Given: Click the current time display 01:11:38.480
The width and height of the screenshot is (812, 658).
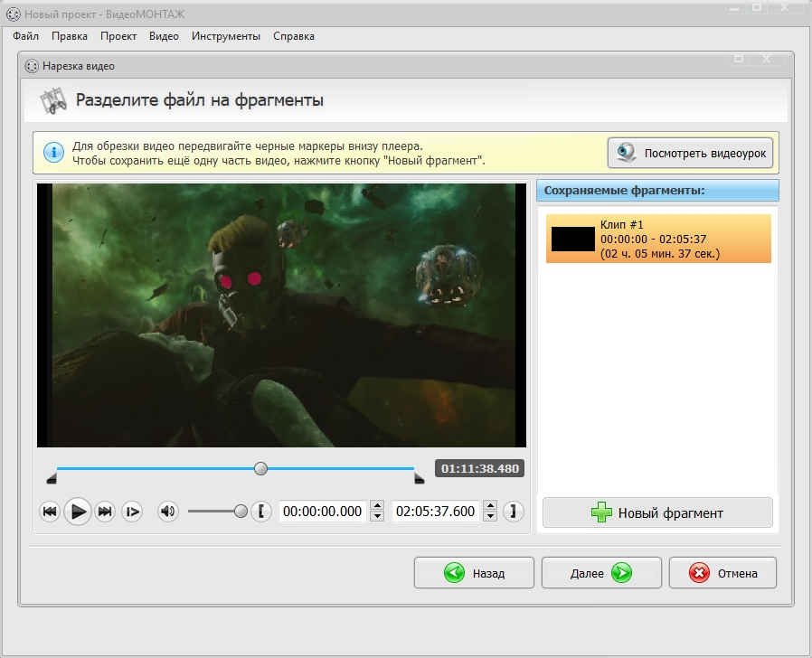Looking at the screenshot, I should (480, 468).
